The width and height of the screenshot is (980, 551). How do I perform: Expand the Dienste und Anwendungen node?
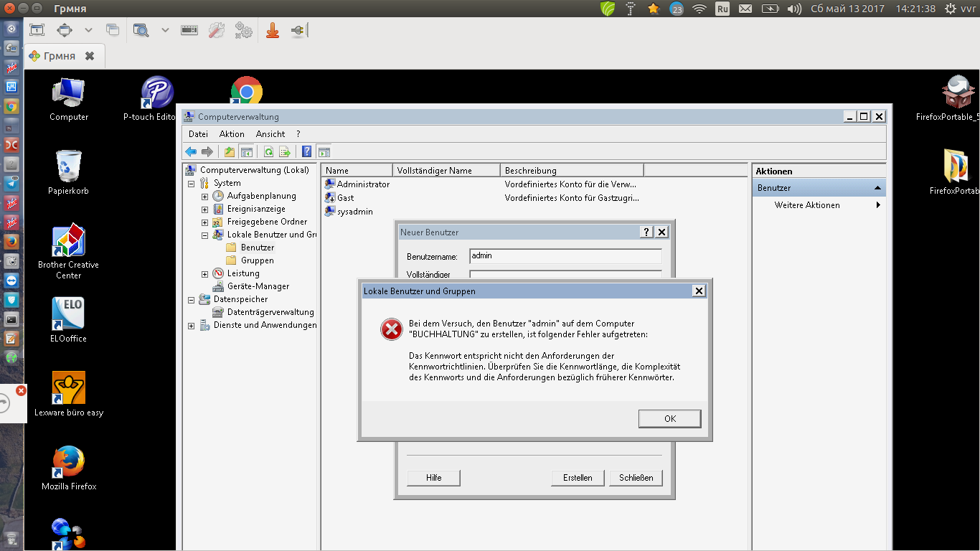pyautogui.click(x=191, y=326)
